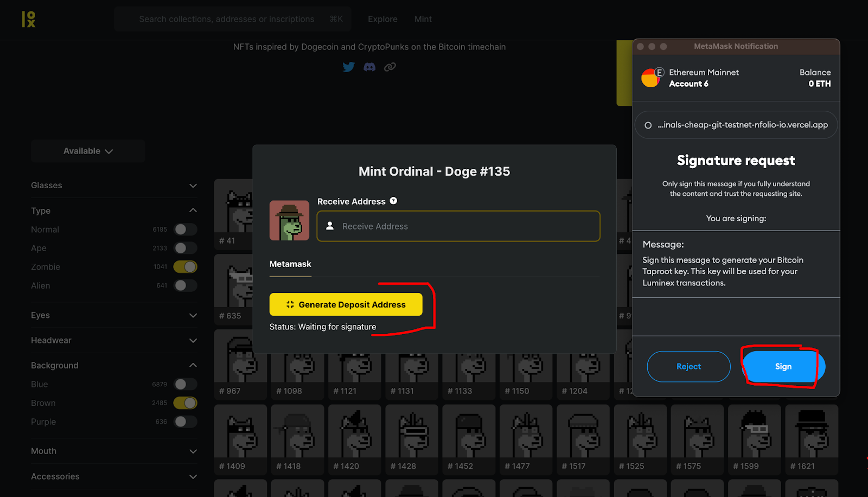This screenshot has height=497, width=868.
Task: Open the Available dropdown
Action: tap(88, 151)
